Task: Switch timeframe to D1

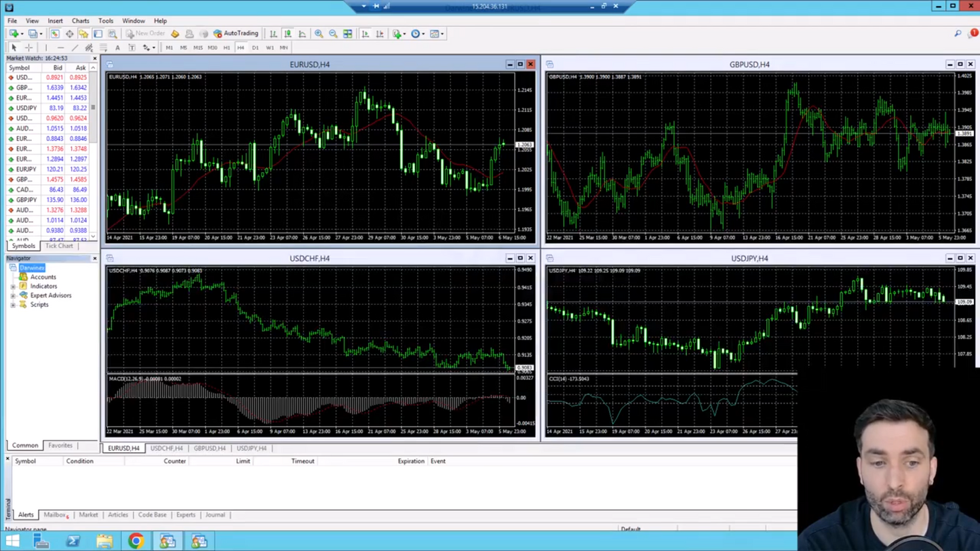Action: [255, 47]
